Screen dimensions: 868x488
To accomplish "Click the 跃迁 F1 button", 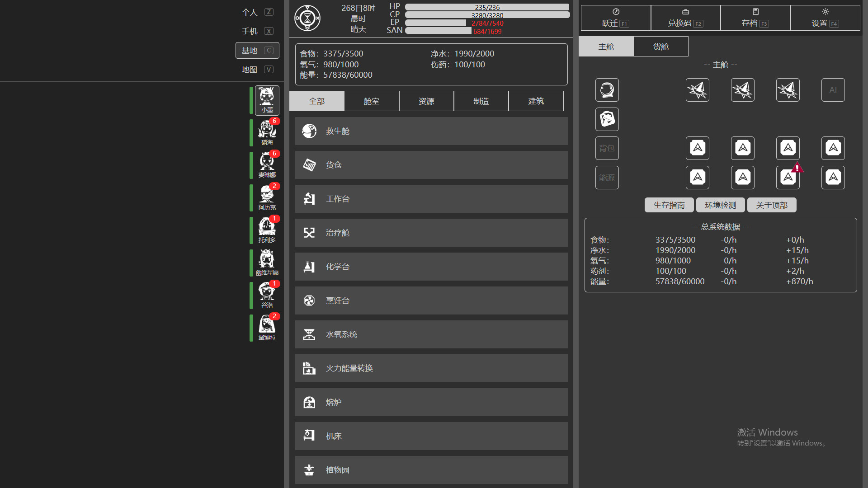I will pos(616,18).
